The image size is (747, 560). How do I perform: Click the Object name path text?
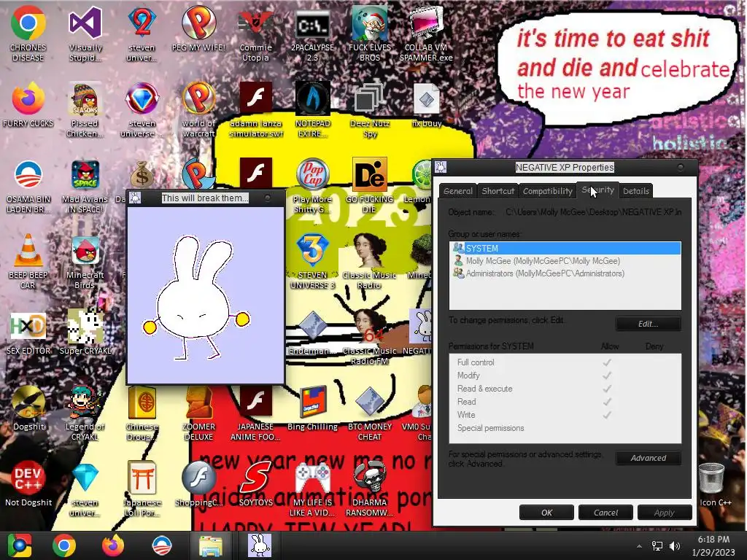pos(594,212)
